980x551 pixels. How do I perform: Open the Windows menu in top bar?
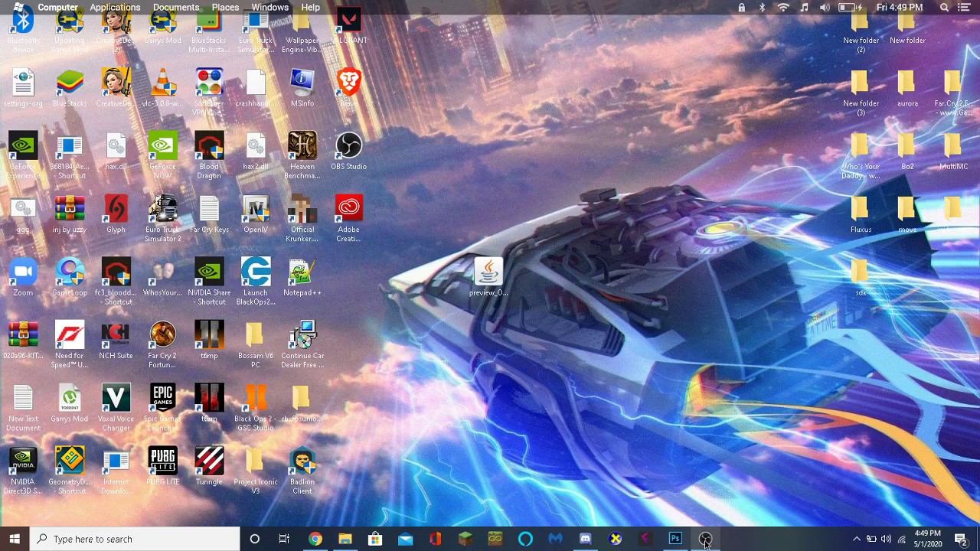270,8
